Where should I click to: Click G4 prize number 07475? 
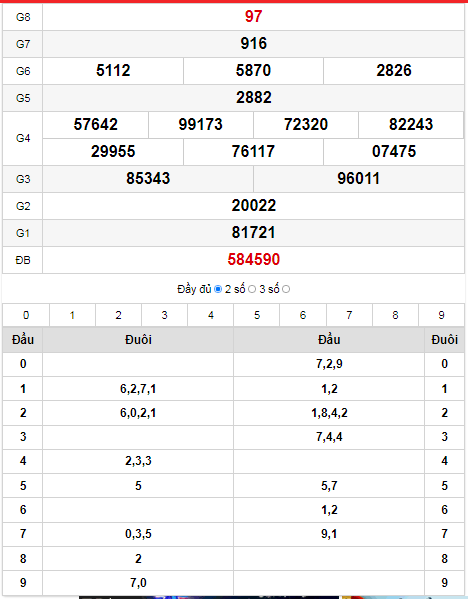tap(394, 152)
